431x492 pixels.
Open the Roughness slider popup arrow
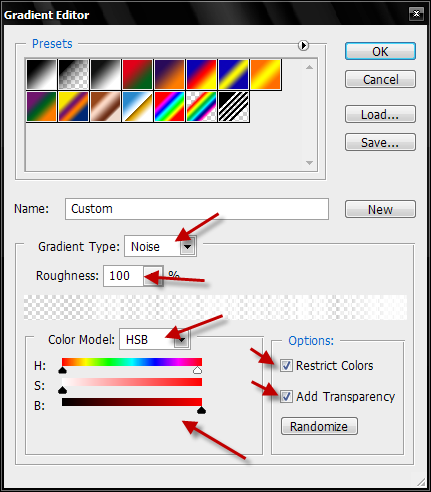[153, 276]
